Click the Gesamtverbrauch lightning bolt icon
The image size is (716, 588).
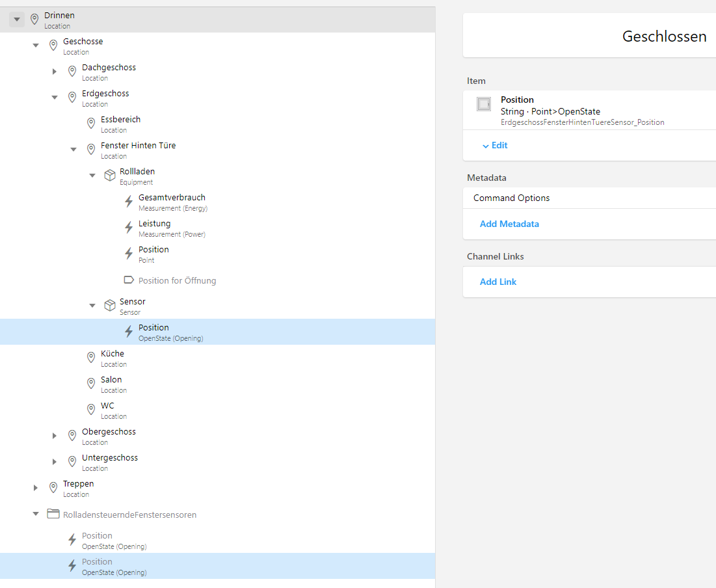[x=129, y=202]
